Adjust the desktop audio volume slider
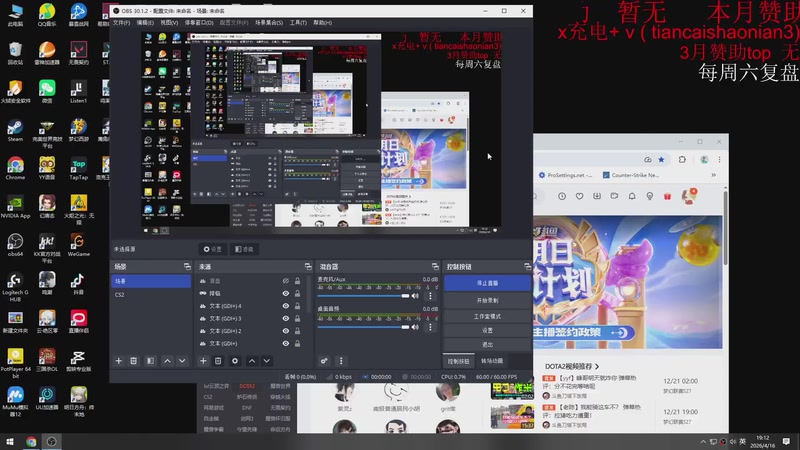This screenshot has width=800, height=450. pyautogui.click(x=363, y=327)
